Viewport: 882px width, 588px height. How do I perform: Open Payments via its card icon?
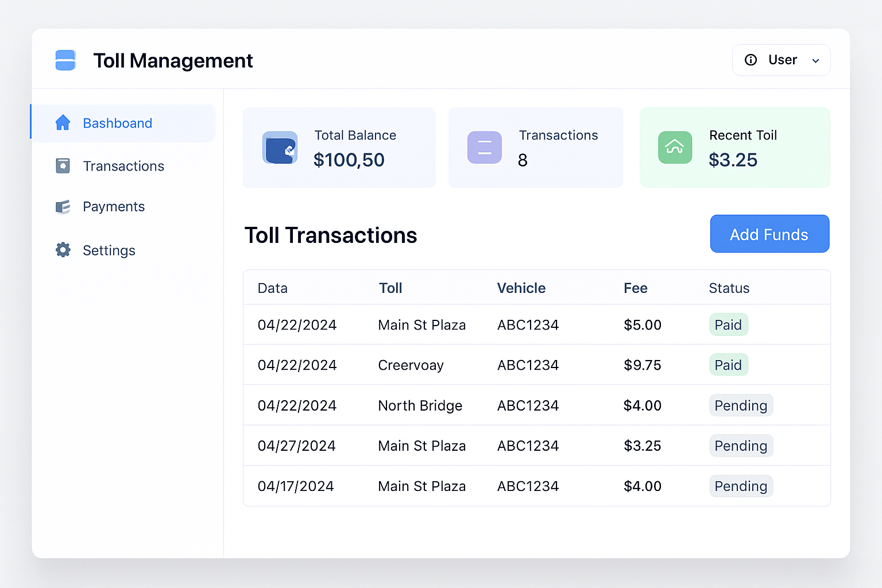coord(63,207)
